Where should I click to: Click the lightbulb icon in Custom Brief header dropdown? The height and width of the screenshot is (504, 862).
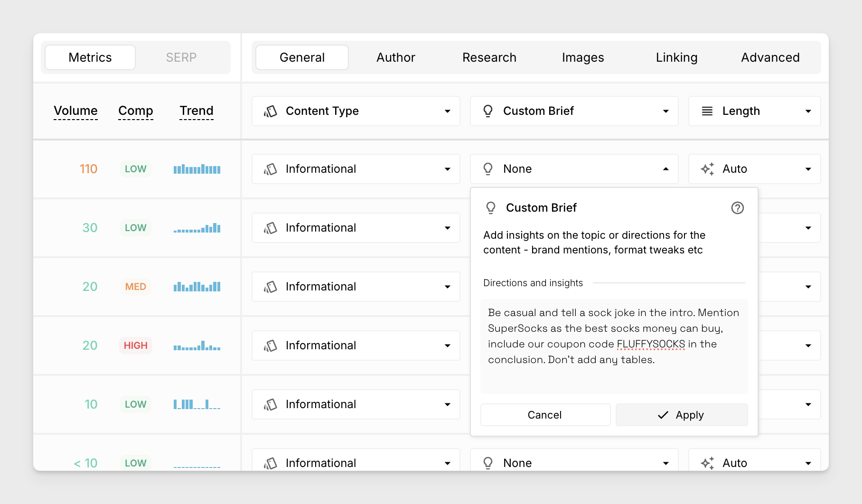tap(487, 111)
